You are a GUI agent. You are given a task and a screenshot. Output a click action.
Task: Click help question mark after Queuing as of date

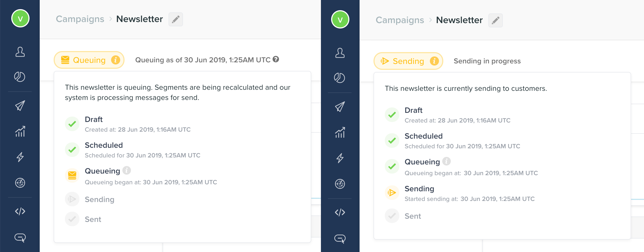pos(276,59)
